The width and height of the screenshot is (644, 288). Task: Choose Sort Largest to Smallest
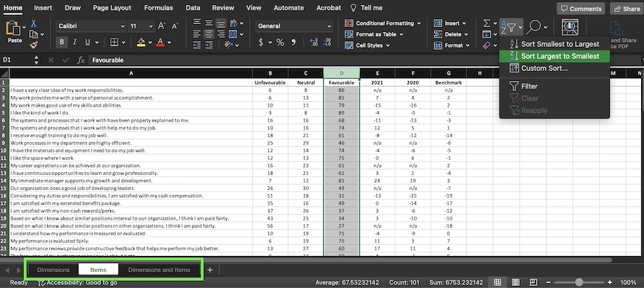pyautogui.click(x=560, y=56)
